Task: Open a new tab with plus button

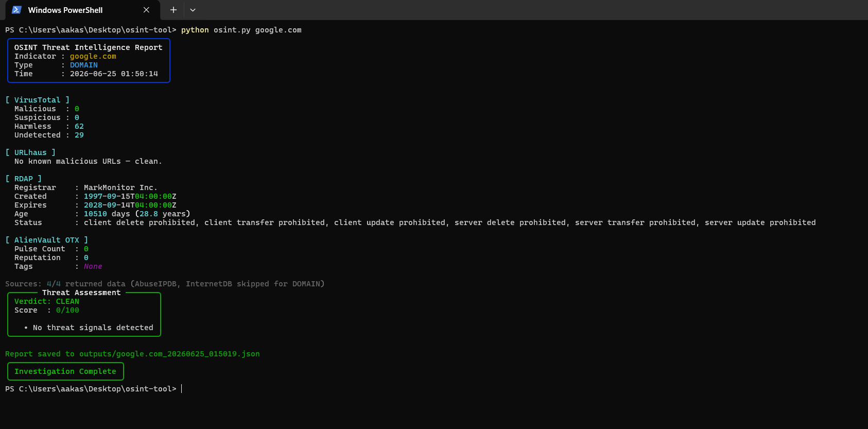Action: [x=173, y=10]
